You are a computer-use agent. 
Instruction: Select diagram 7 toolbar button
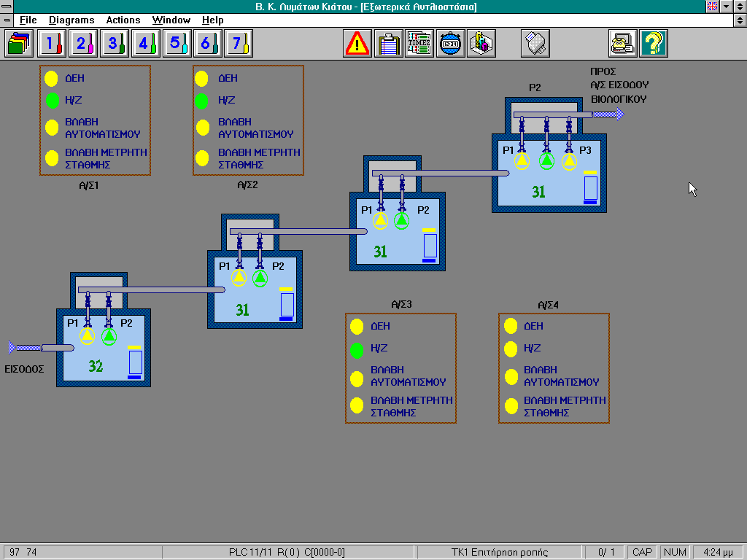click(x=237, y=44)
